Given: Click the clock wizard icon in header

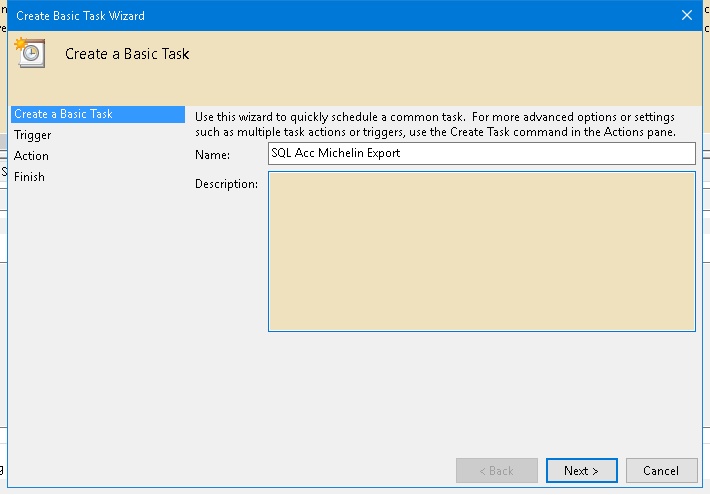Looking at the screenshot, I should [30, 54].
